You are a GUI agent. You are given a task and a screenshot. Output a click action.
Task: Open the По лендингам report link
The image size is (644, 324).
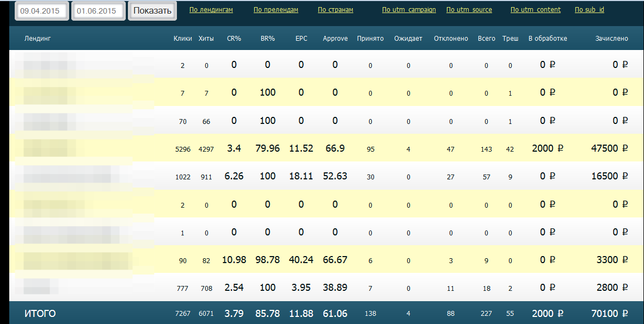click(x=211, y=10)
